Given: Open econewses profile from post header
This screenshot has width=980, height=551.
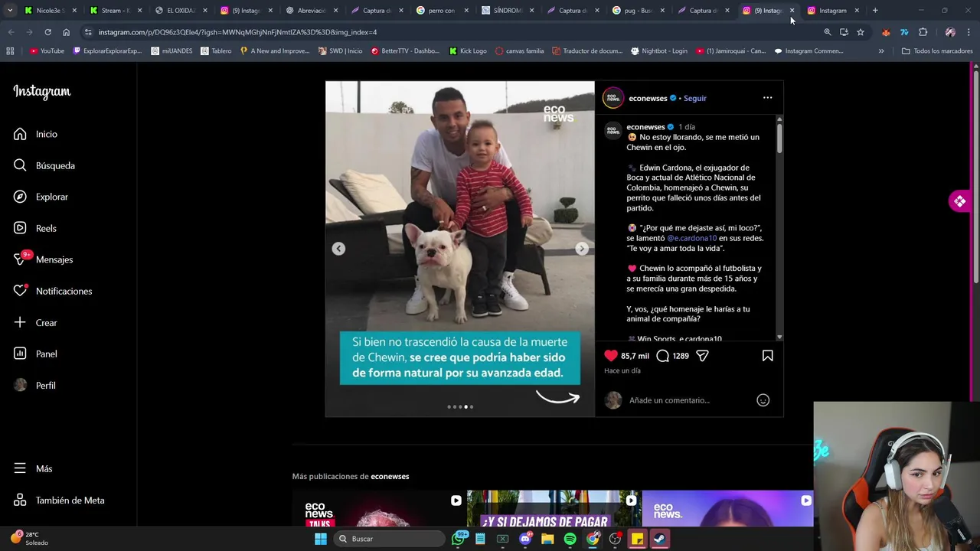Looking at the screenshot, I should [648, 98].
